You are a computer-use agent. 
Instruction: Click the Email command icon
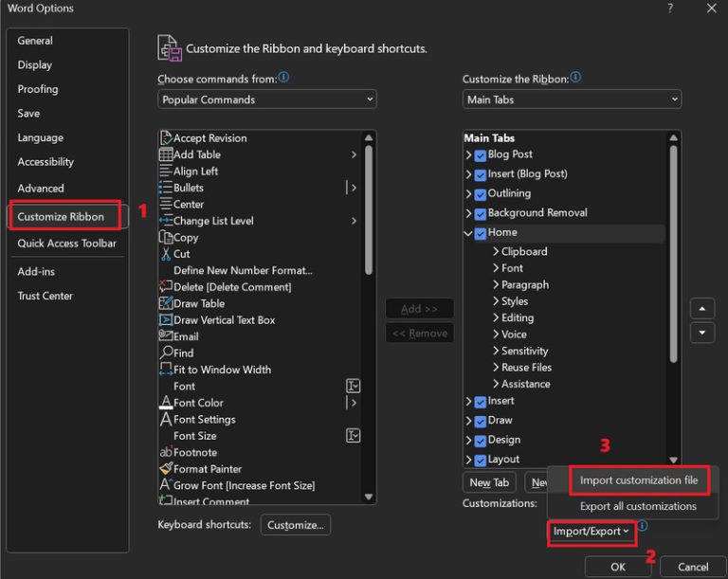[166, 336]
